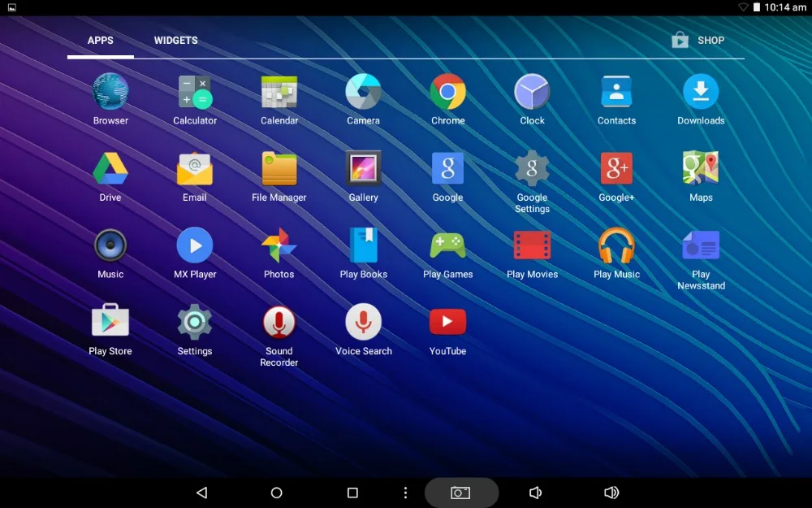Screen dimensions: 812x508
Task: Open the Clock app
Action: tap(532, 92)
